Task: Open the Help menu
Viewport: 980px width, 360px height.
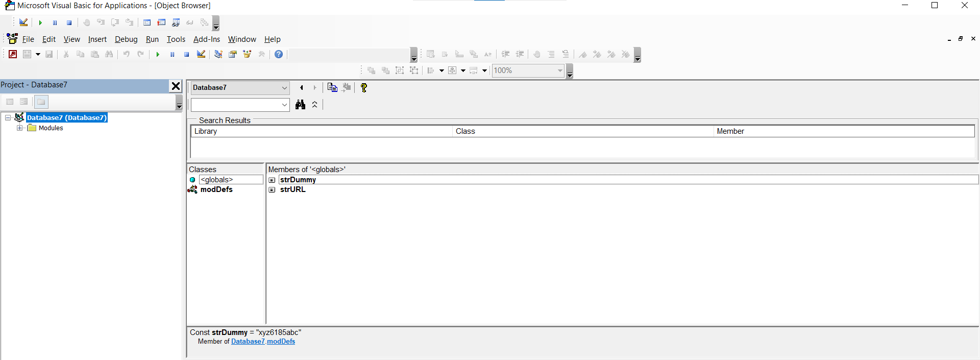Action: tap(273, 39)
